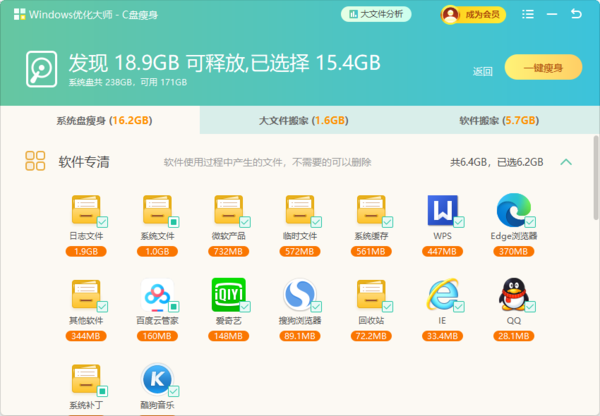Uncheck the 日志文件 checkbox

[102, 221]
